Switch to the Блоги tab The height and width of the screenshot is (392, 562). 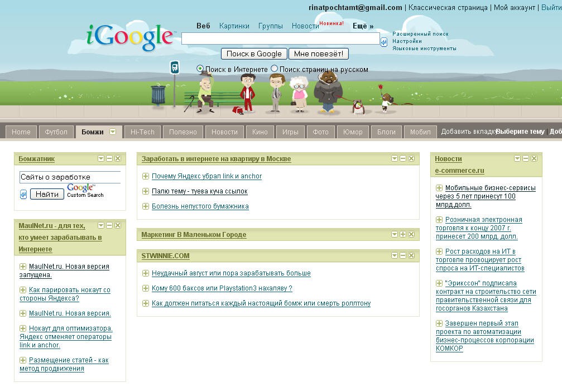(x=386, y=132)
